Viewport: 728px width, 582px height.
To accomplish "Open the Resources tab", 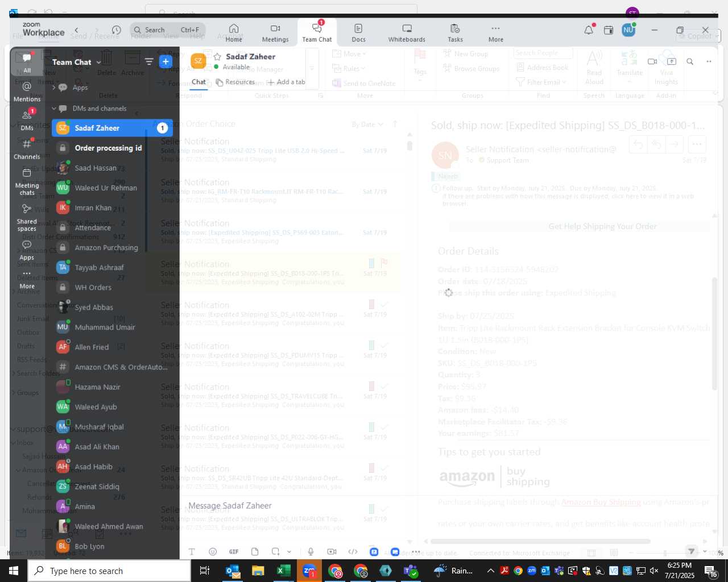I will (235, 82).
